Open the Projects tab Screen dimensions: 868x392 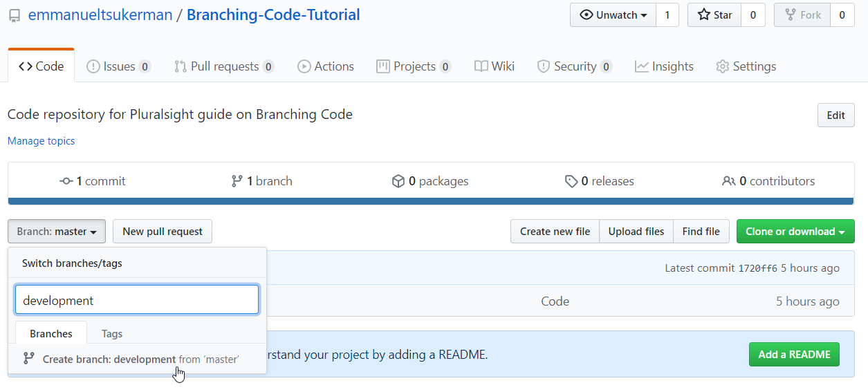pyautogui.click(x=414, y=66)
